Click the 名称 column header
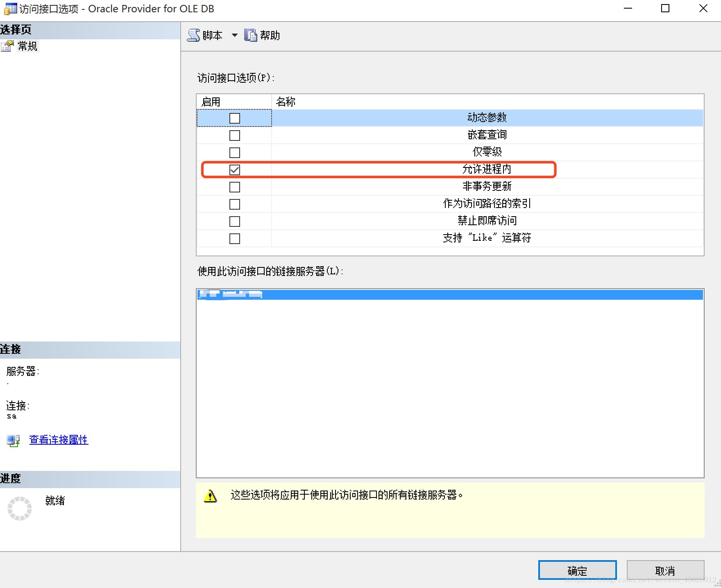Image resolution: width=721 pixels, height=588 pixels. tap(487, 102)
